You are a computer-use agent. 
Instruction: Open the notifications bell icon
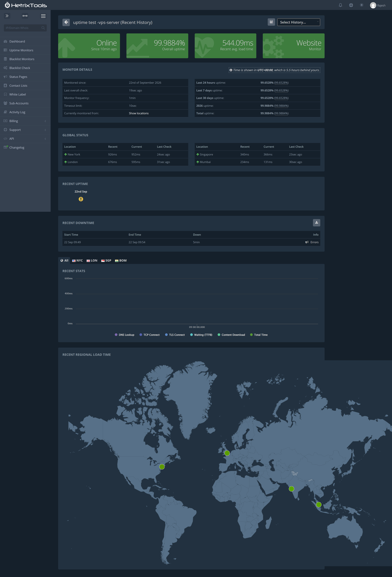point(340,5)
